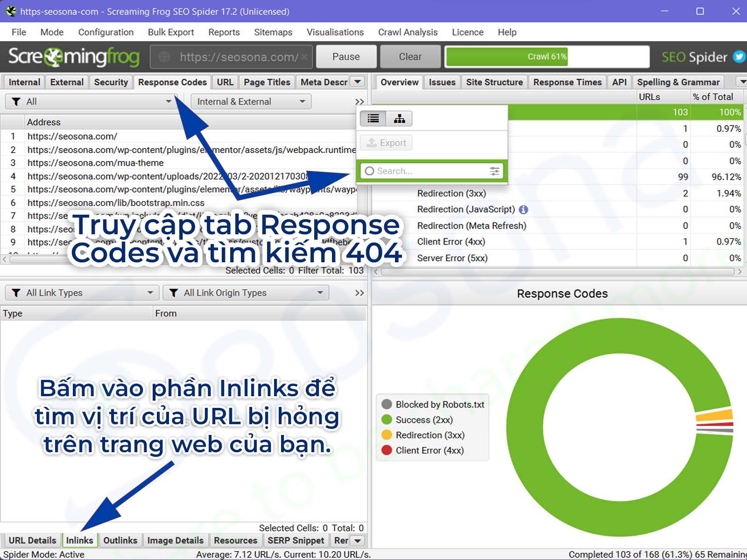Open the Image Details tab
747x560 pixels.
pos(176,540)
